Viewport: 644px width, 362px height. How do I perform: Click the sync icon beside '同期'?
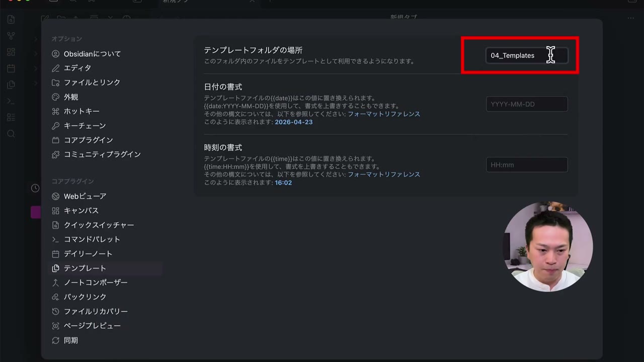(x=56, y=340)
